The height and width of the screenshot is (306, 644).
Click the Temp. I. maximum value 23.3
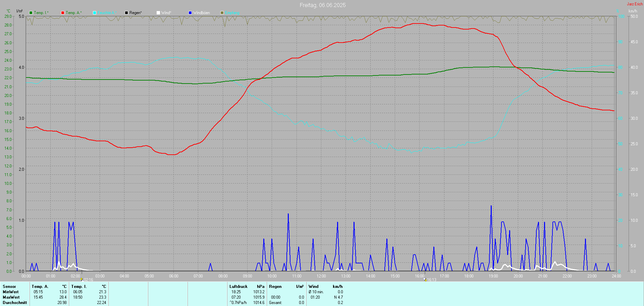(103, 297)
